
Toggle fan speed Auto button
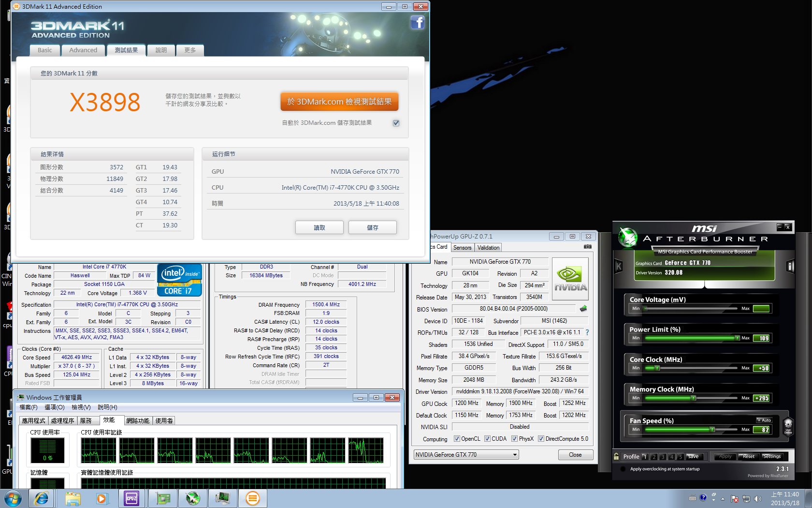pyautogui.click(x=764, y=420)
